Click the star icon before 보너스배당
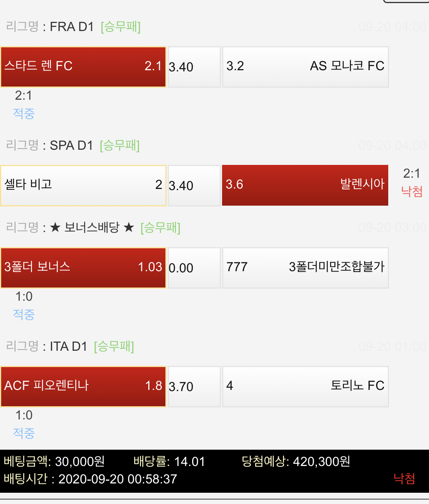The height and width of the screenshot is (504, 429). pyautogui.click(x=55, y=228)
